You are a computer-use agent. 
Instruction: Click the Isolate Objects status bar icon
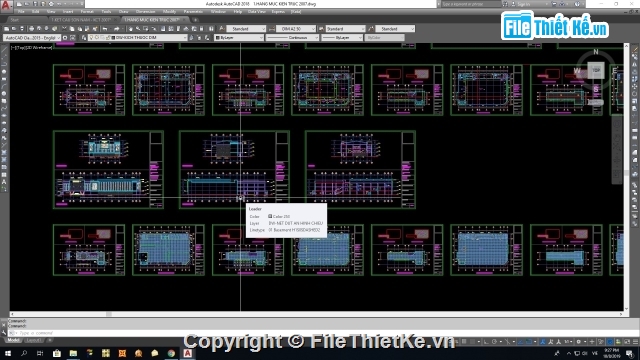601,342
